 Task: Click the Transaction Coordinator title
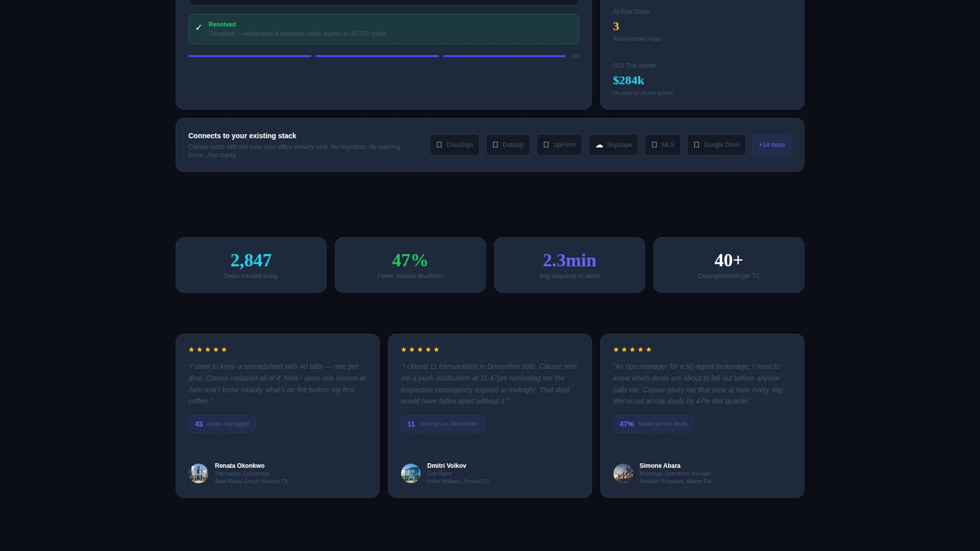click(242, 474)
